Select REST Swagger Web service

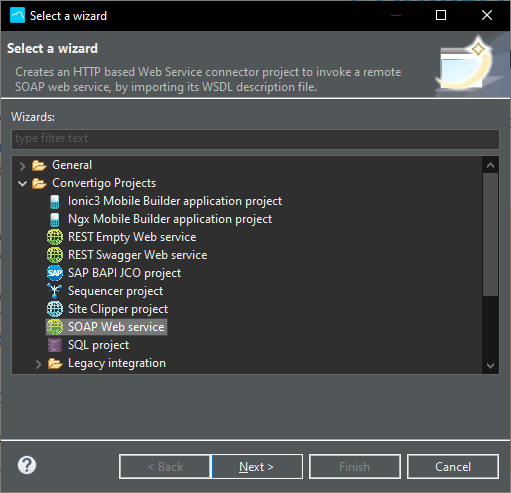pyautogui.click(x=137, y=255)
